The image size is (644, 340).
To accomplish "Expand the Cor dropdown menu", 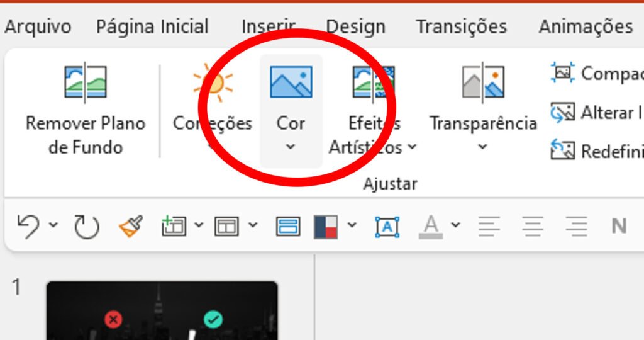I will (291, 147).
